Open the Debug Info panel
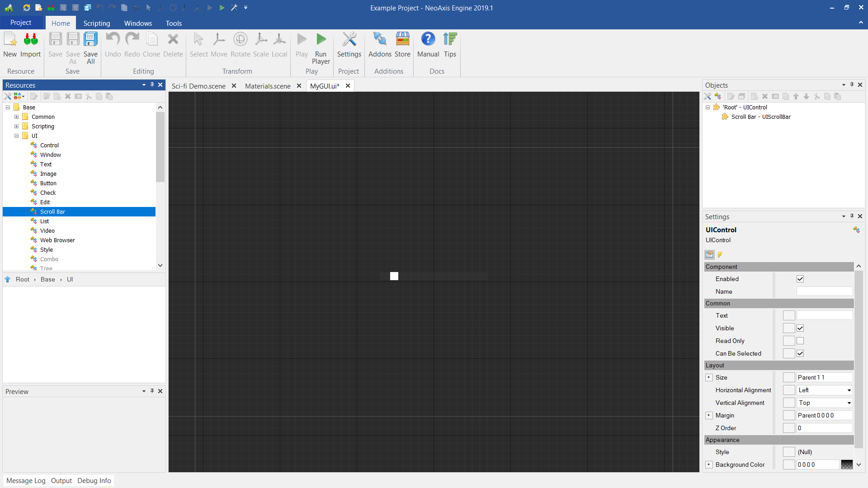The image size is (868, 488). (94, 480)
